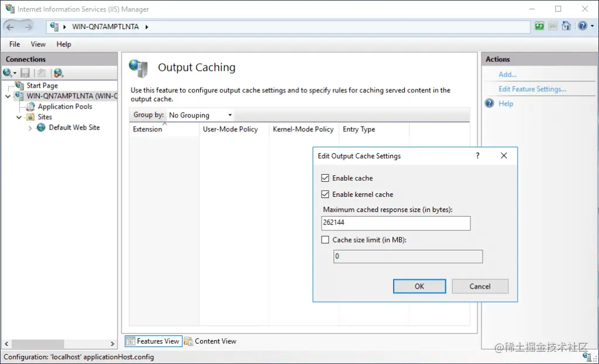Click the green Refresh page icon
The image size is (599, 364).
point(539,26)
